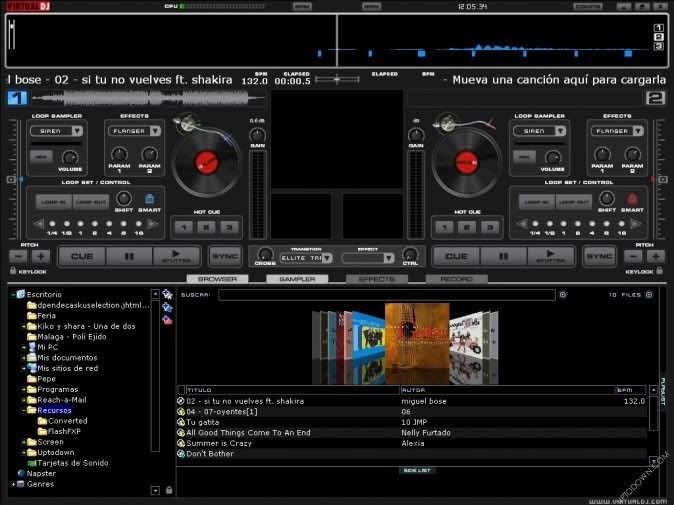Click Loop In on deck 1
This screenshot has width=674, height=505.
click(x=53, y=202)
